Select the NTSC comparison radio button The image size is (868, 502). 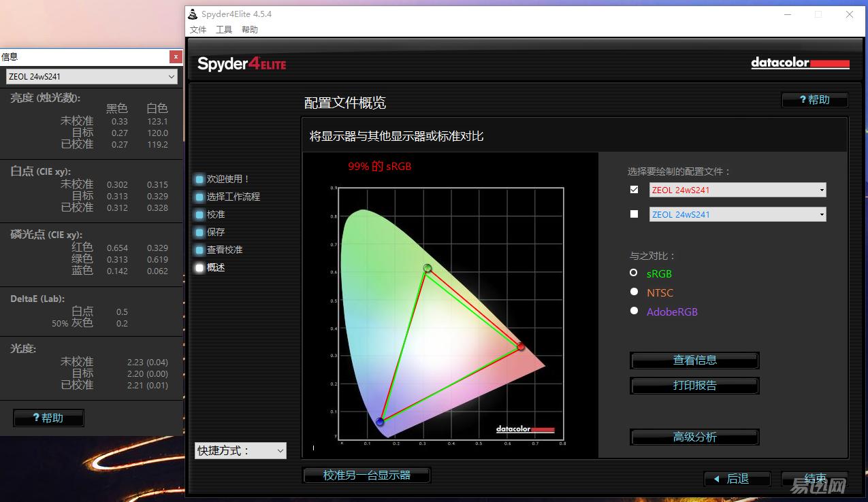pyautogui.click(x=634, y=292)
